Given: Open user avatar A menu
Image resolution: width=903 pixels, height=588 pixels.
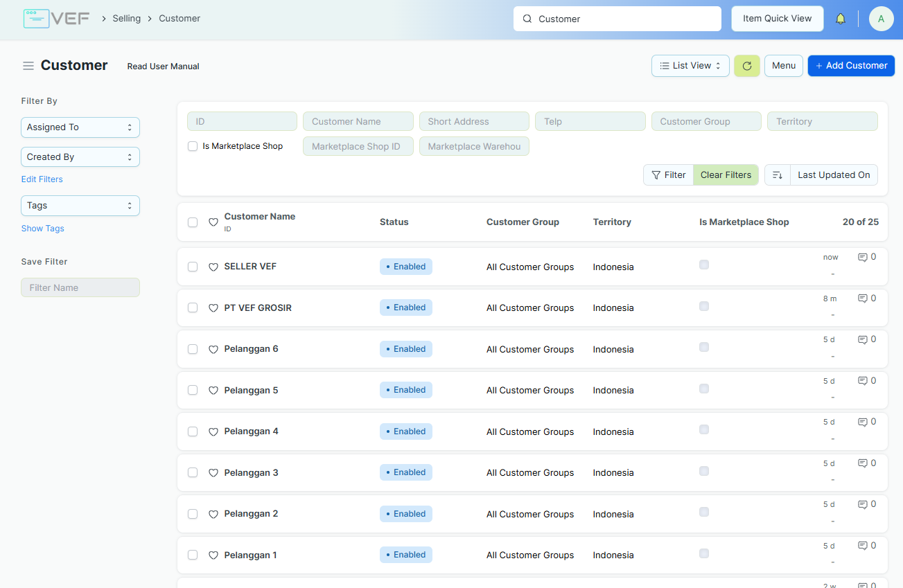Looking at the screenshot, I should coord(881,19).
